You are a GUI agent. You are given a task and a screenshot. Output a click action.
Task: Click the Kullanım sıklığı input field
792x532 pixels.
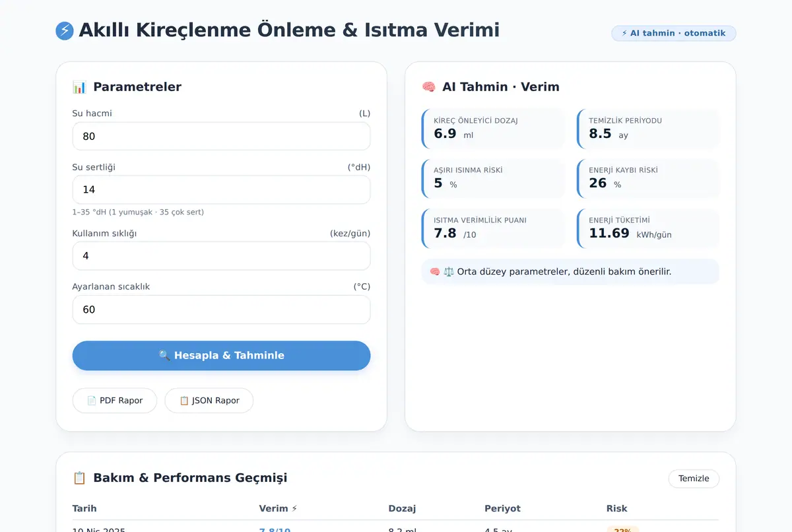point(221,255)
